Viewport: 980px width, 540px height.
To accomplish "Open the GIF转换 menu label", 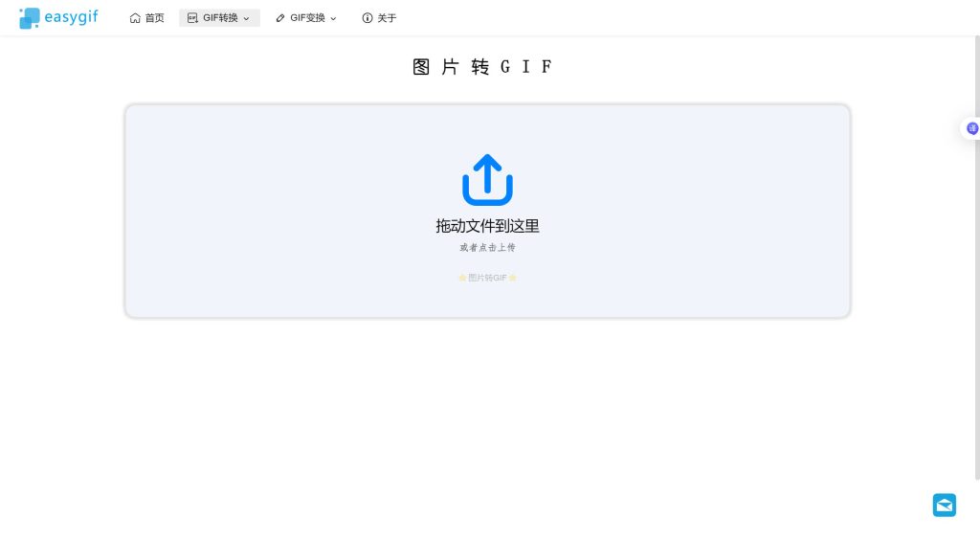I will [220, 18].
